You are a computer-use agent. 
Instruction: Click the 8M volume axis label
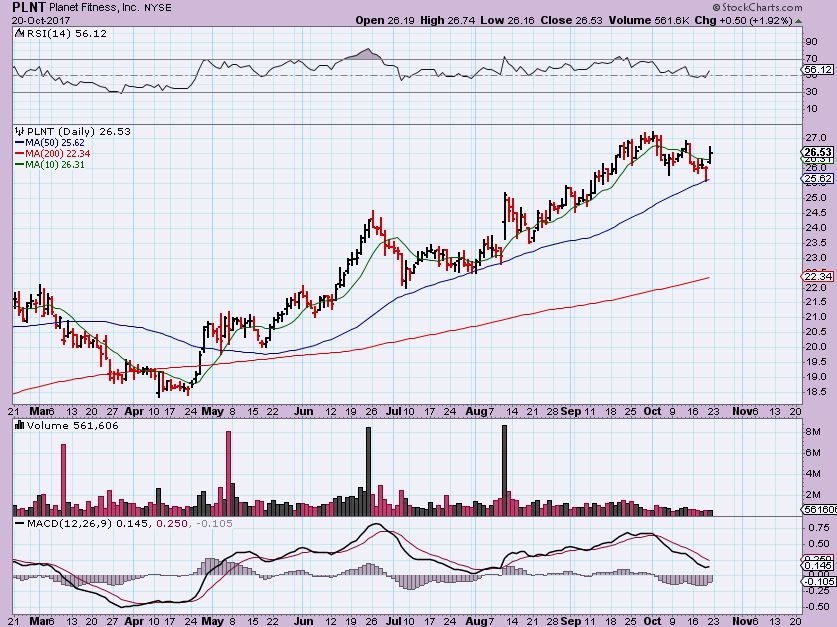(813, 431)
